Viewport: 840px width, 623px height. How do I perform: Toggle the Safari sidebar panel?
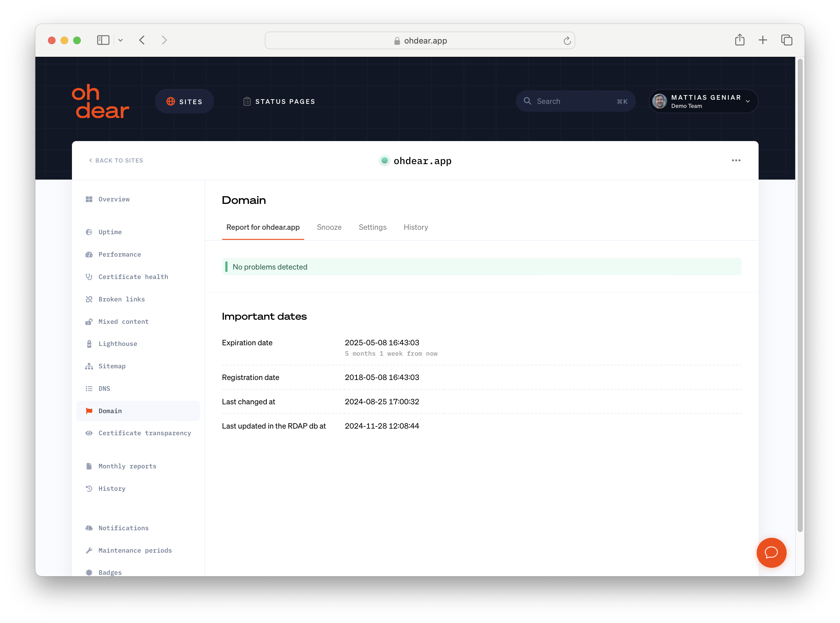click(x=103, y=40)
